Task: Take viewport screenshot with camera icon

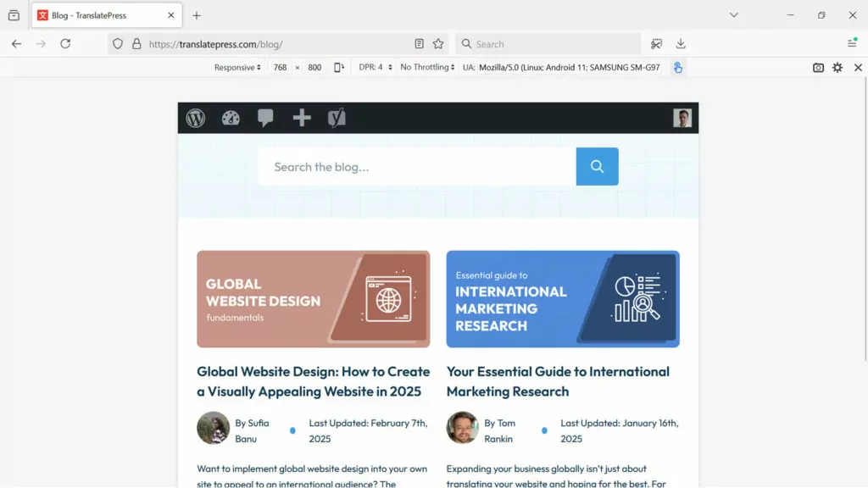Action: (818, 68)
